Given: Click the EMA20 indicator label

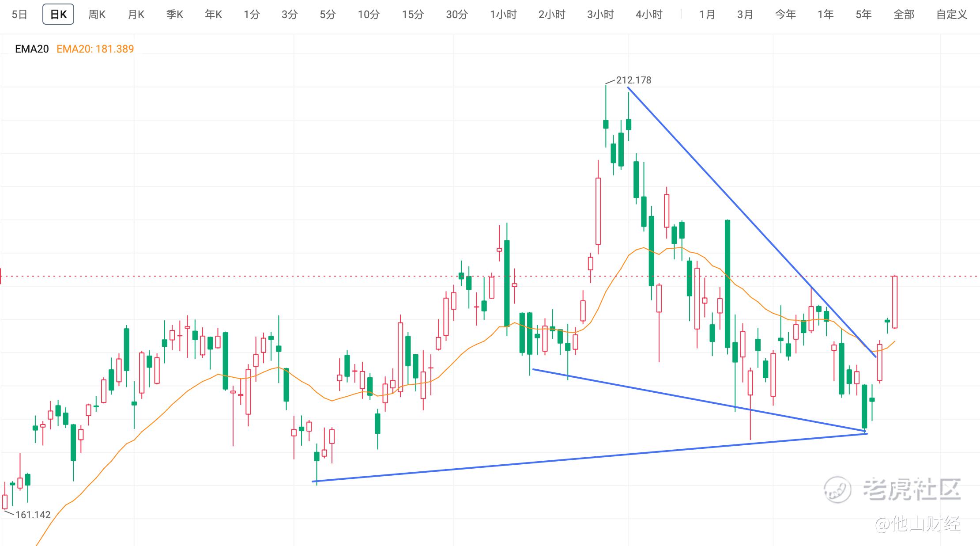Looking at the screenshot, I should tap(32, 49).
